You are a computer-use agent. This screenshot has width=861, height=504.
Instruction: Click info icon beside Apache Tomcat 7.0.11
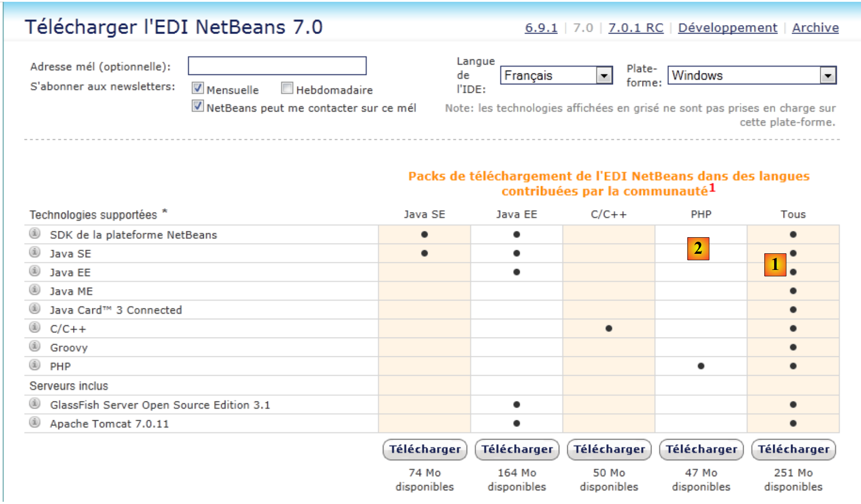[x=34, y=422]
